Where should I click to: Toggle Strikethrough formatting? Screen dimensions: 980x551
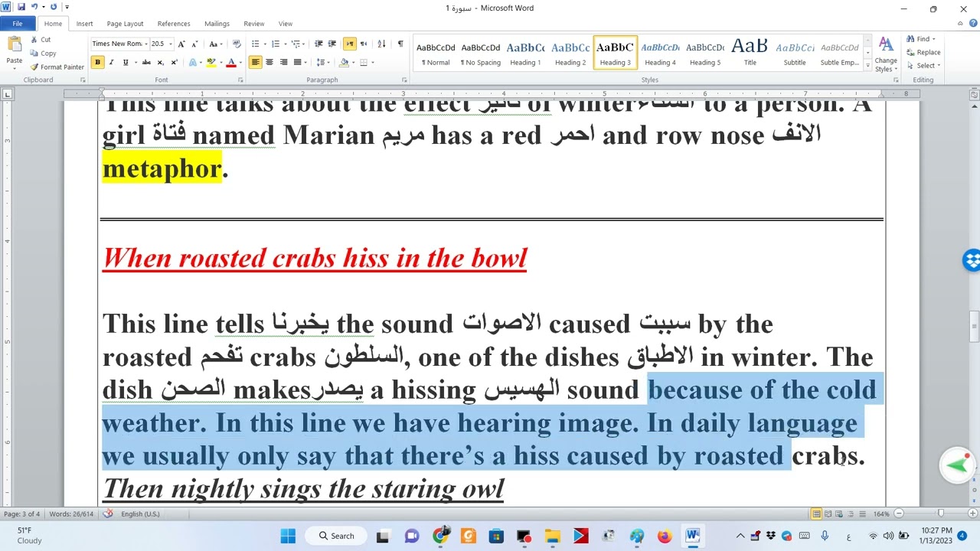[146, 62]
